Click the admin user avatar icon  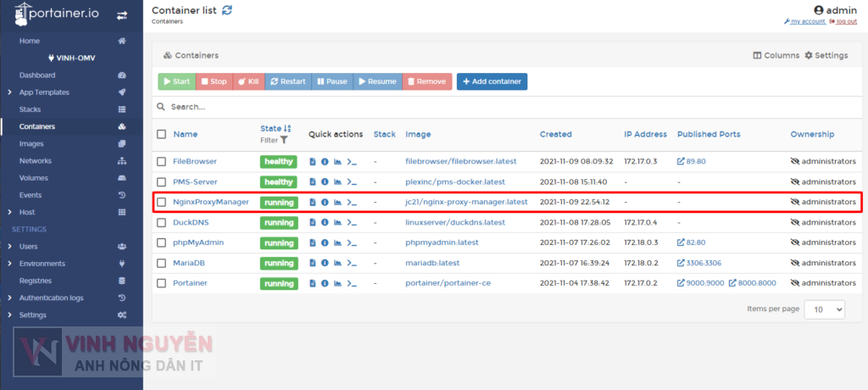pos(819,10)
